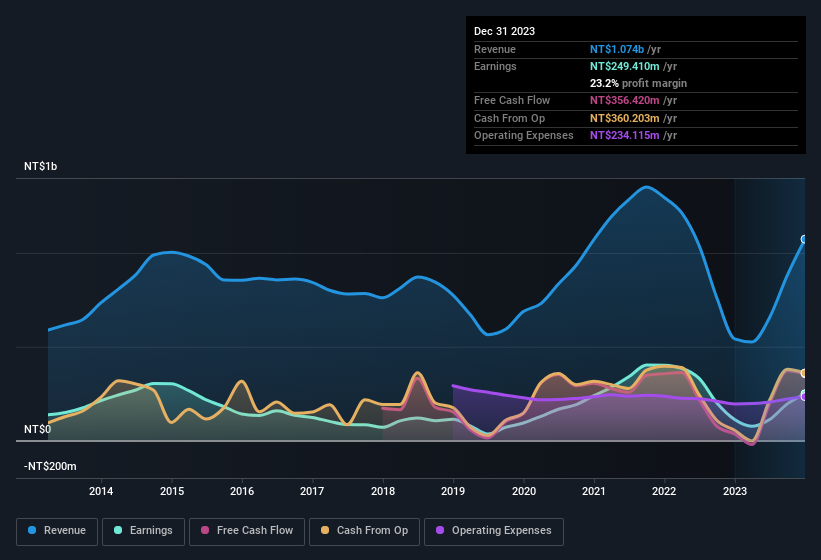
Task: Click the NT$249.410m earnings value in tooltip
Action: [x=624, y=66]
